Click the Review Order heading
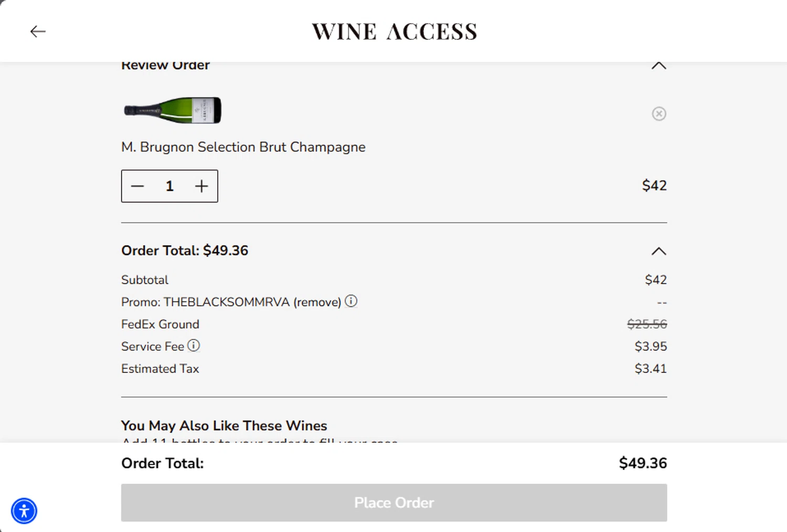Image resolution: width=787 pixels, height=532 pixels. (165, 66)
